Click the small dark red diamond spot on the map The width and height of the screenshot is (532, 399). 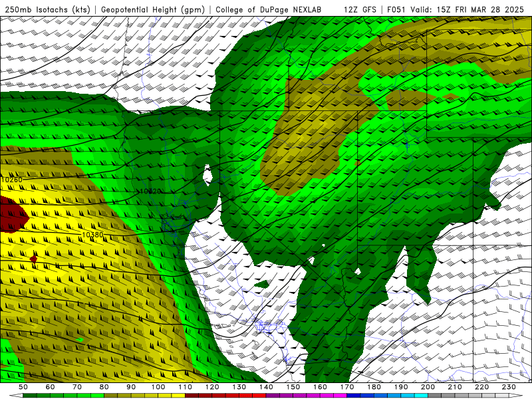(33, 259)
